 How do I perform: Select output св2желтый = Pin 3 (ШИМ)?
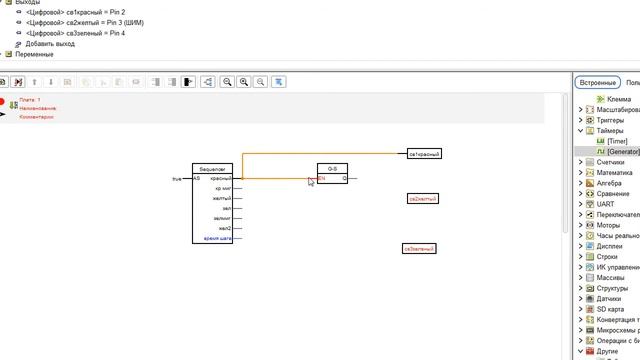click(85, 22)
